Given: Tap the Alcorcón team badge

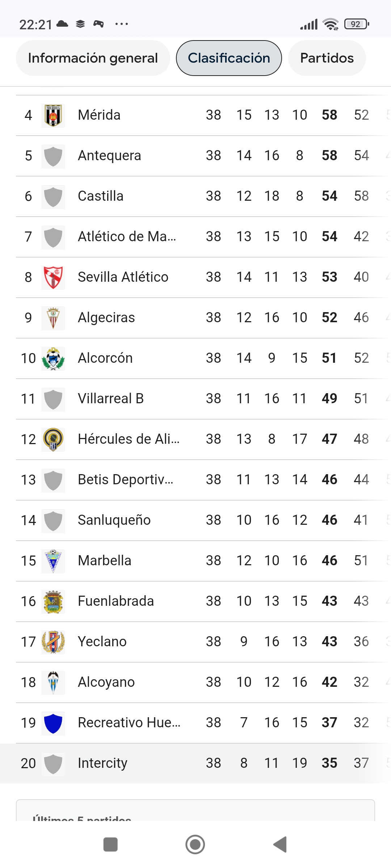Looking at the screenshot, I should point(53,358).
